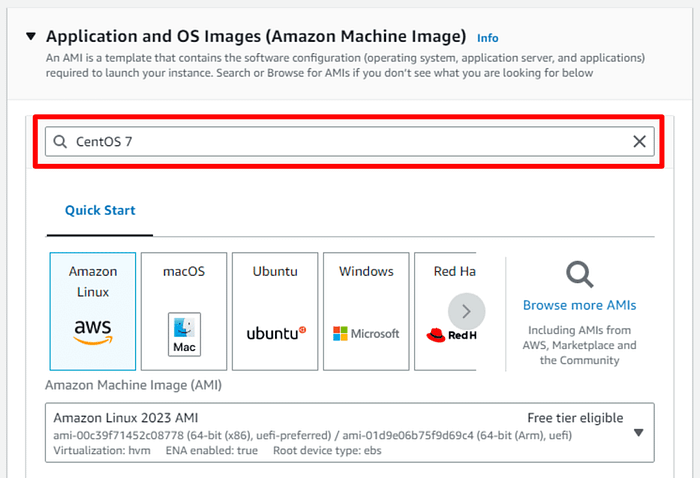Show more OS tiles with the right chevron

point(467,311)
